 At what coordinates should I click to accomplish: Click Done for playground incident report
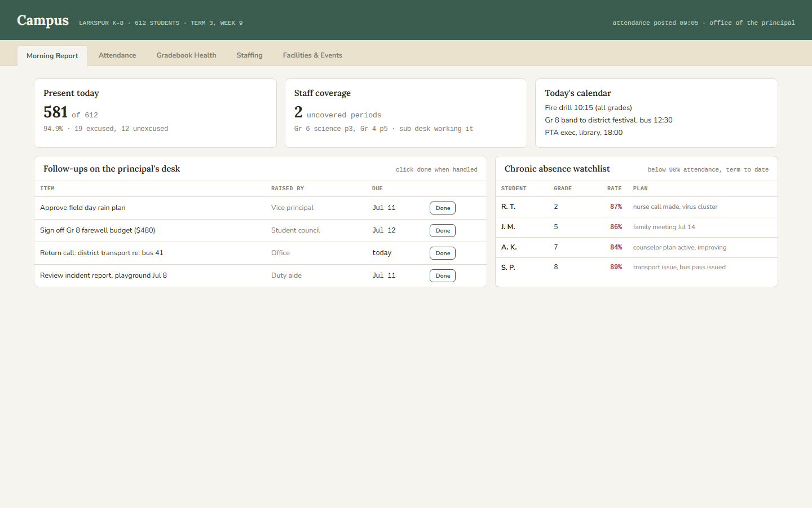(443, 276)
